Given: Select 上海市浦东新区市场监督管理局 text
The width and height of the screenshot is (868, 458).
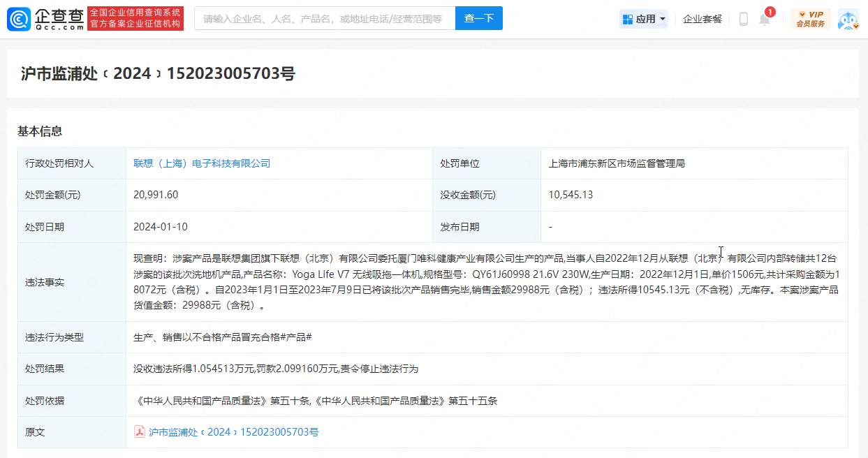Looking at the screenshot, I should point(617,163).
